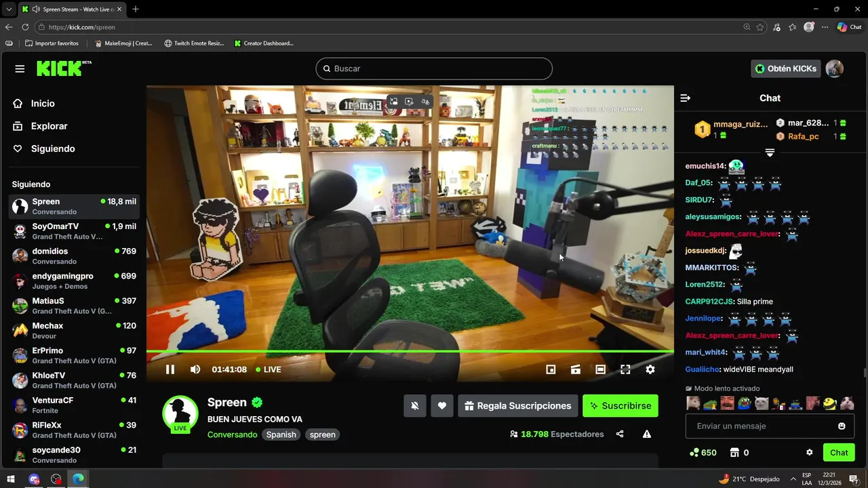Open the soycande30 channel

tap(74, 455)
